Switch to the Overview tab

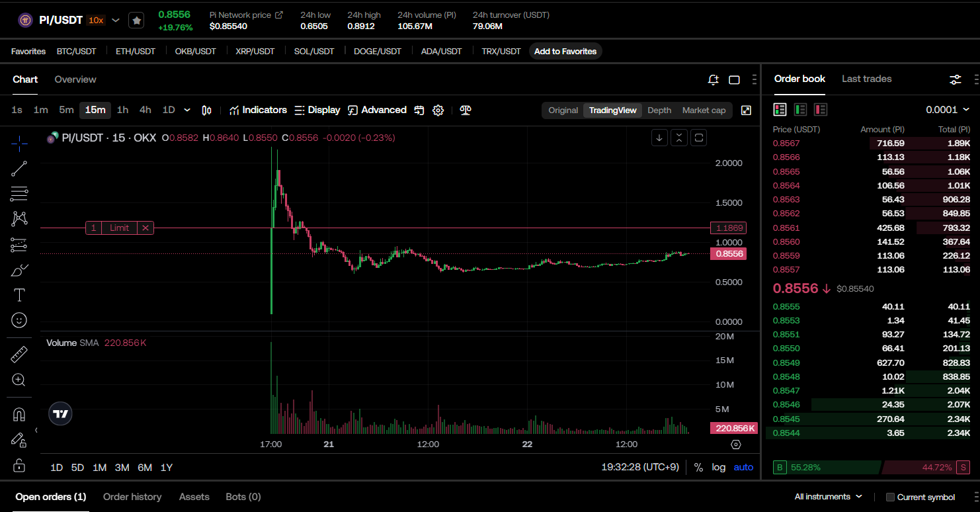pyautogui.click(x=75, y=79)
